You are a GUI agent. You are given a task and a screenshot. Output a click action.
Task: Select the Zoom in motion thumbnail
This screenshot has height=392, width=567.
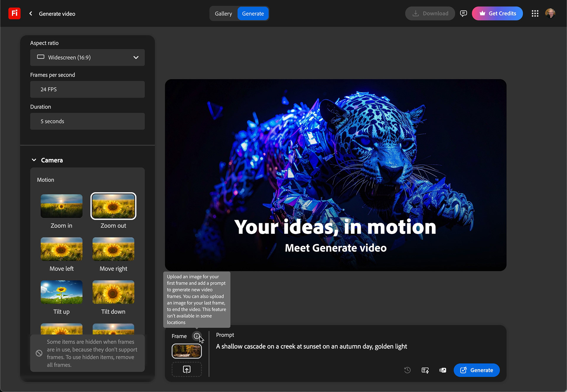tap(61, 206)
